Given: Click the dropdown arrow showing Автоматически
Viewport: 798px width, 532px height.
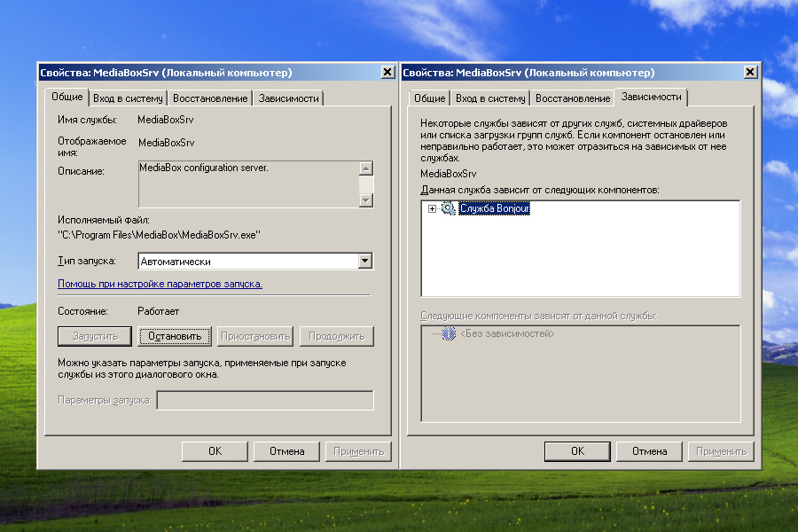Looking at the screenshot, I should click(364, 261).
